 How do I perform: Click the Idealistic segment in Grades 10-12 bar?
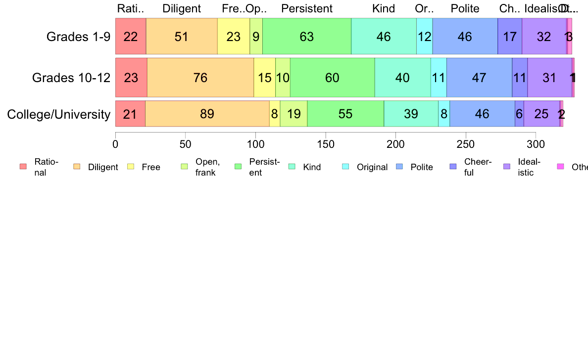click(x=549, y=78)
